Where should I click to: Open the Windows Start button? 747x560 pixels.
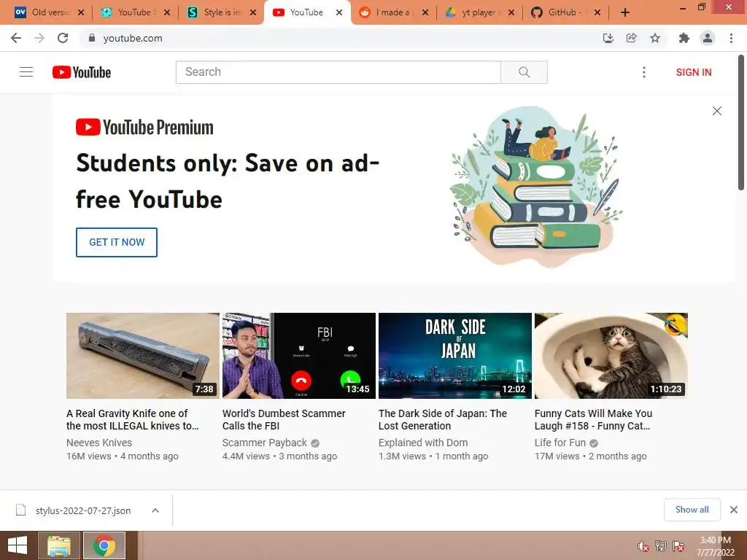[18, 545]
